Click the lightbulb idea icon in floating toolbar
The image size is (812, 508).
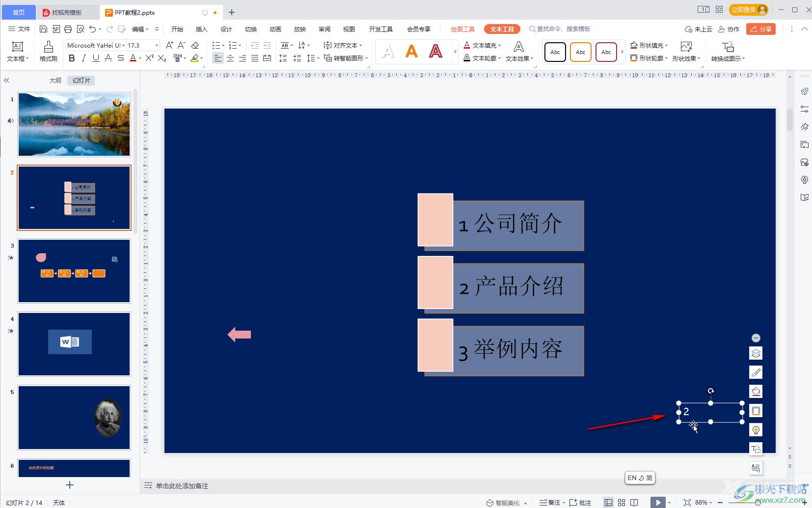[x=756, y=430]
